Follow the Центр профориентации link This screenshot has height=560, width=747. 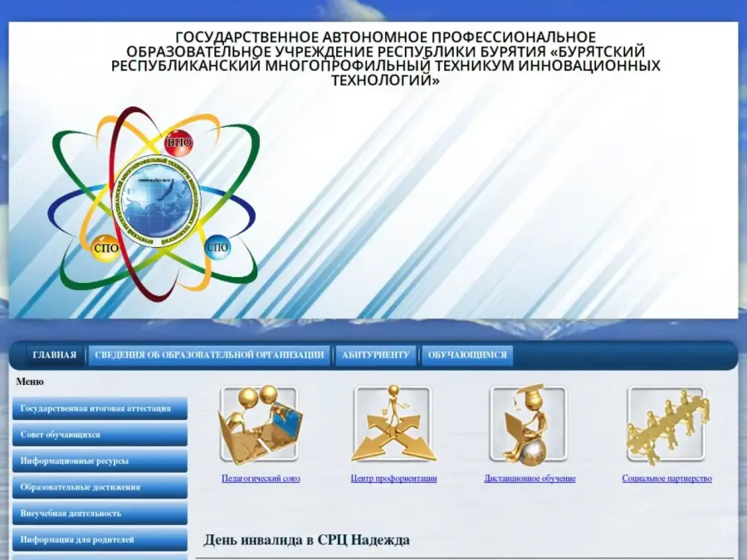(393, 479)
